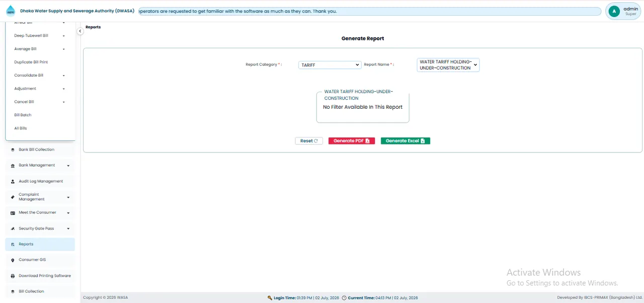Click the DWASA water drop logo
The image size is (644, 303).
click(11, 11)
